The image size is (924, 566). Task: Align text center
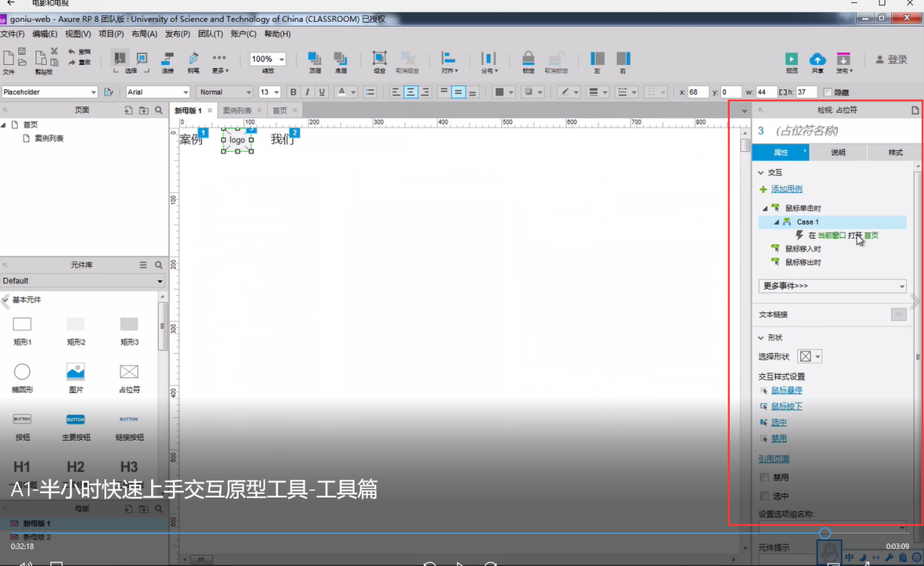point(410,92)
